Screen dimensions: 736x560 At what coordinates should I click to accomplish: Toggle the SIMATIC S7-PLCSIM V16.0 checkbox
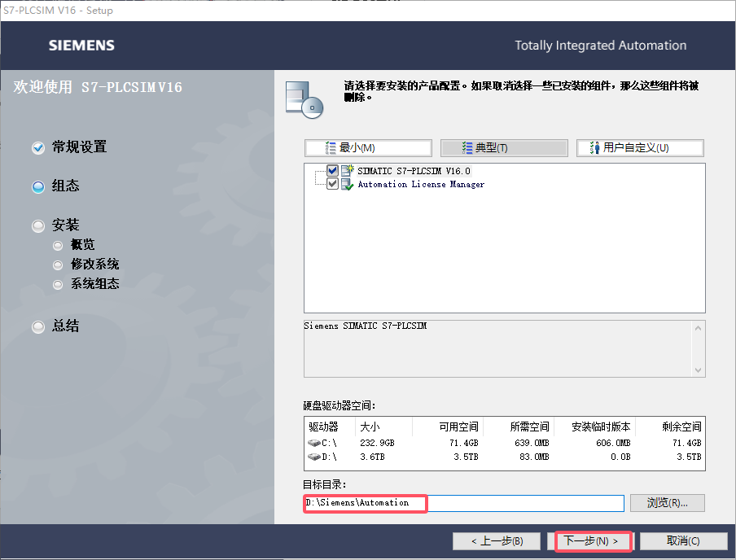332,170
